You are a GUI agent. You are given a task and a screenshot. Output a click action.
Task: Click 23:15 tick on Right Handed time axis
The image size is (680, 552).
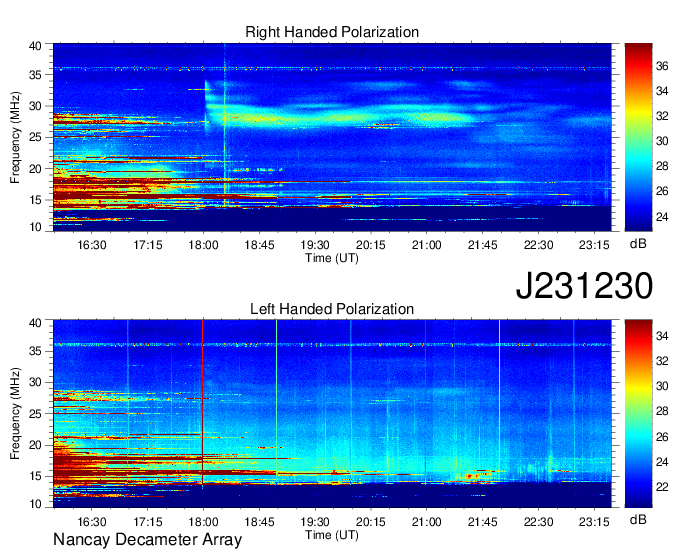click(x=594, y=245)
